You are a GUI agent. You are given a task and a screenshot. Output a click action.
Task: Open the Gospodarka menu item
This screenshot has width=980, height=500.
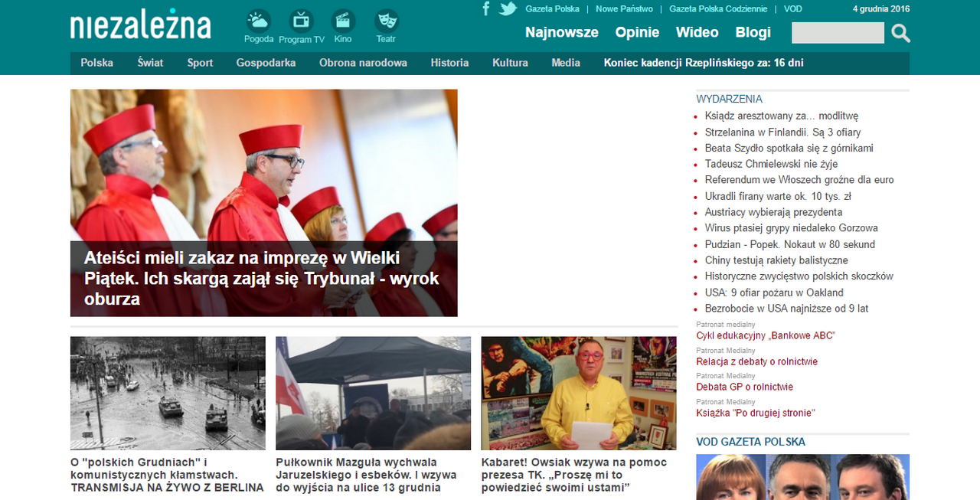click(x=266, y=63)
